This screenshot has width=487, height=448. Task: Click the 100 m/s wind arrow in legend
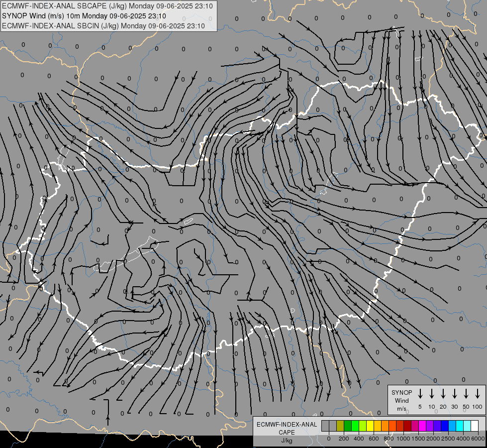478,393
